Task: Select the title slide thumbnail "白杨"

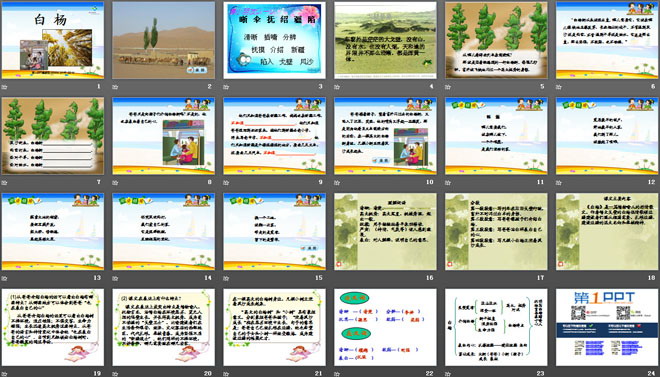Action: (x=53, y=40)
